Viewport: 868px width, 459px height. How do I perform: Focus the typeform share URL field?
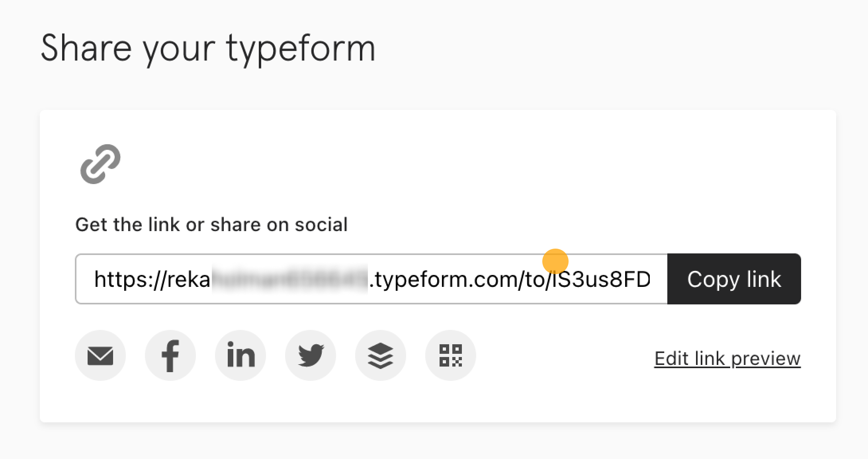pos(371,279)
